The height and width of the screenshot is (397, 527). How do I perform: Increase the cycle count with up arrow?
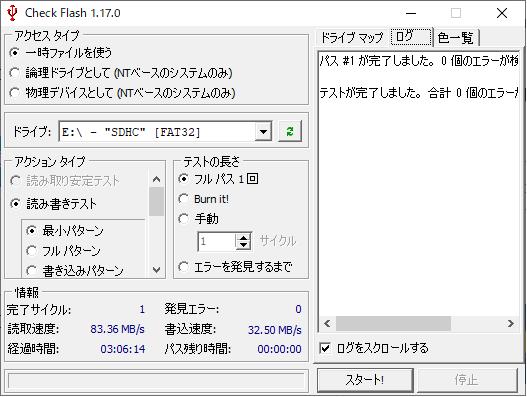(x=243, y=237)
